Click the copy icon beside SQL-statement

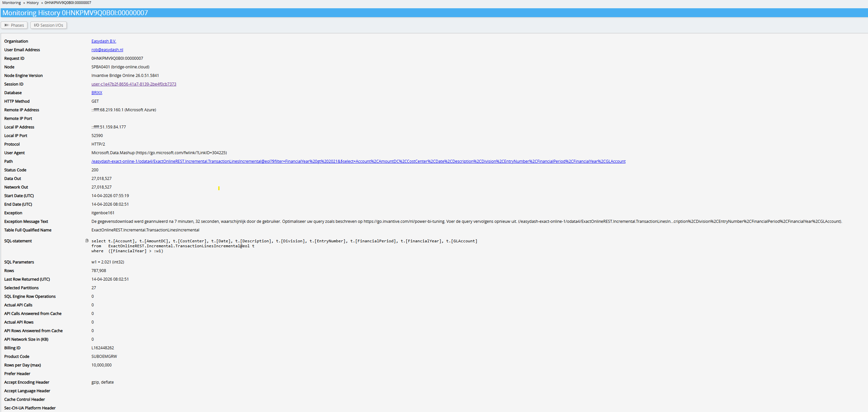click(87, 241)
